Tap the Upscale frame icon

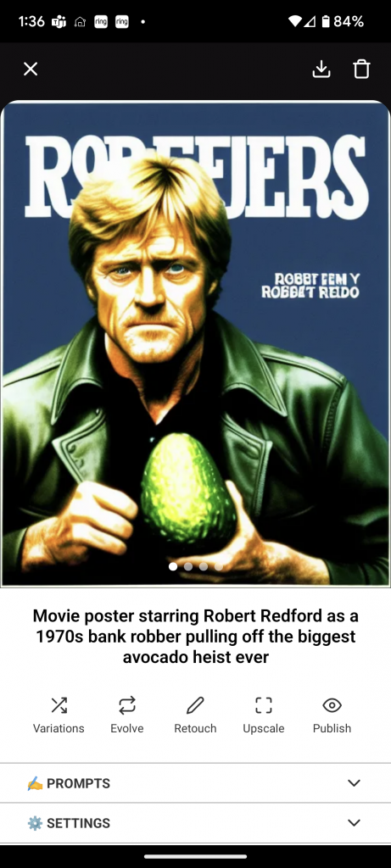[x=264, y=704]
